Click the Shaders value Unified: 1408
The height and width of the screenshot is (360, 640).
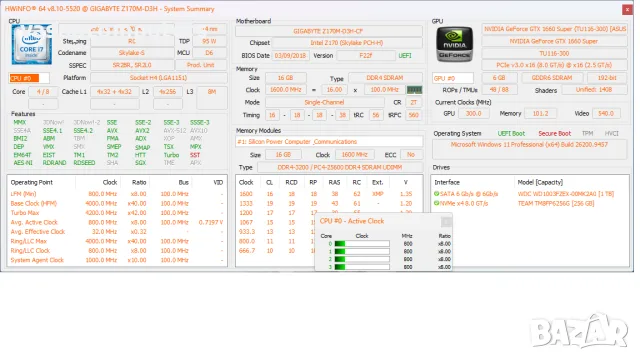coord(594,90)
